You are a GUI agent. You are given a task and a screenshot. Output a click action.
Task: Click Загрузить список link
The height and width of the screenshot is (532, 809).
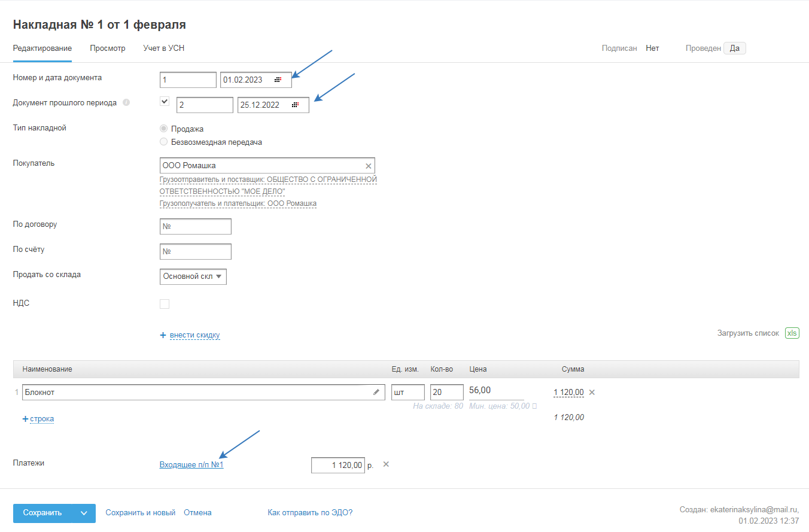(x=749, y=333)
